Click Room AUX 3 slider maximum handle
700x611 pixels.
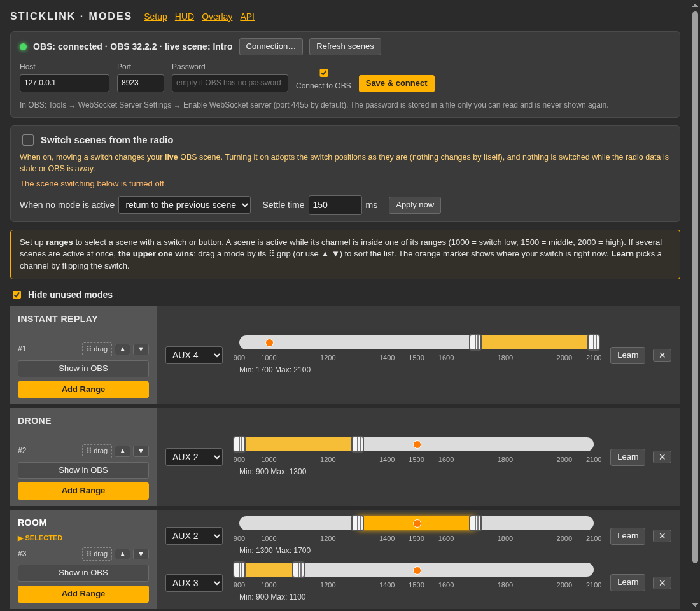(x=298, y=570)
